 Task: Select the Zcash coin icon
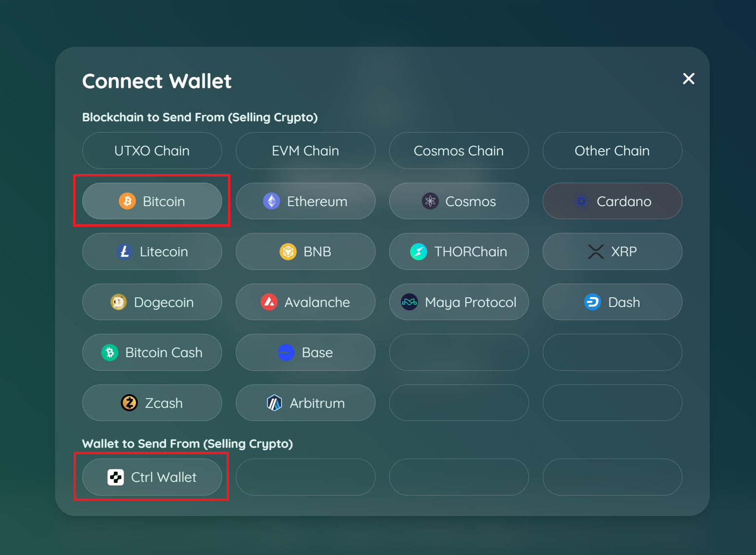coord(129,403)
